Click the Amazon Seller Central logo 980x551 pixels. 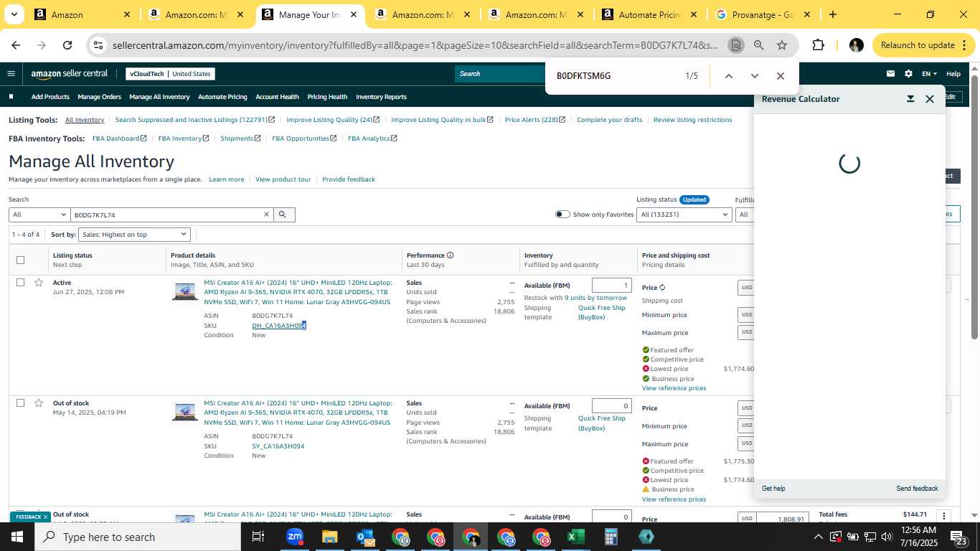pos(70,74)
